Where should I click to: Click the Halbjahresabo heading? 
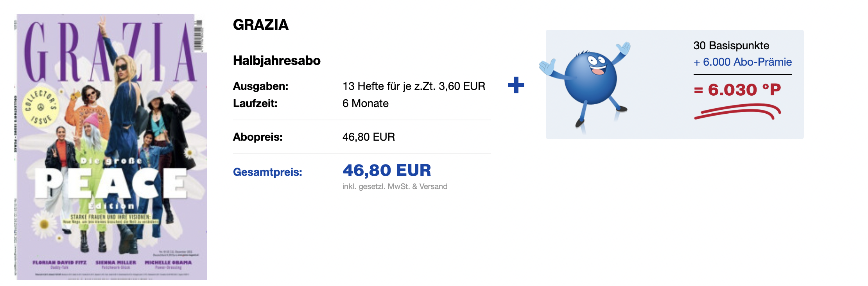(276, 61)
